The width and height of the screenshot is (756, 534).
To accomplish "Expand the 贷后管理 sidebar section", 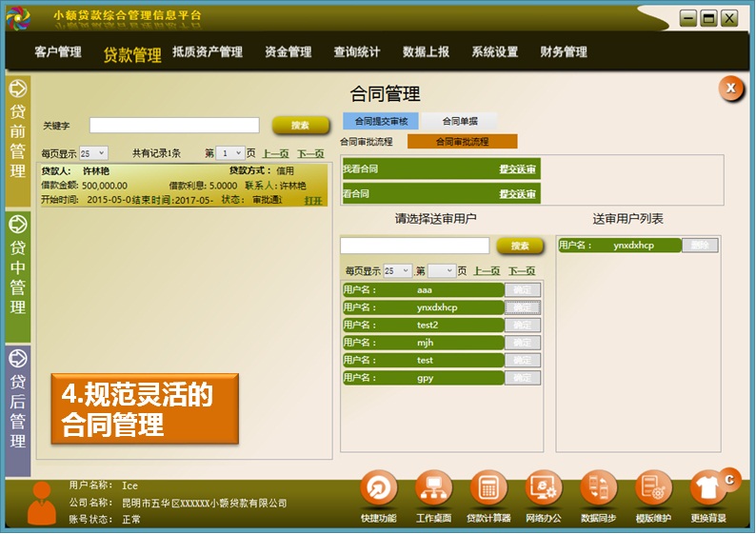I will 18,400.
